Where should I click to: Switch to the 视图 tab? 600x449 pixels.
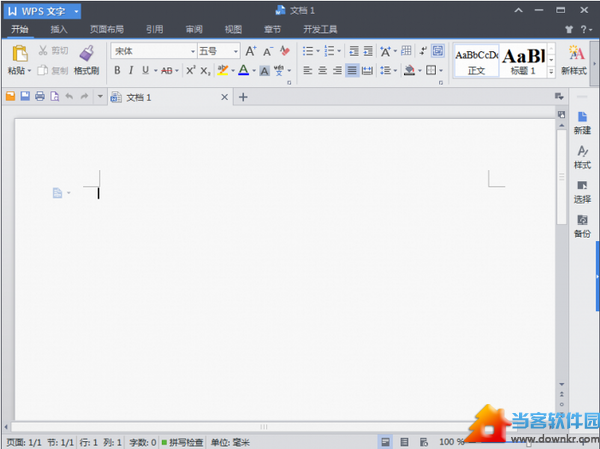[233, 29]
